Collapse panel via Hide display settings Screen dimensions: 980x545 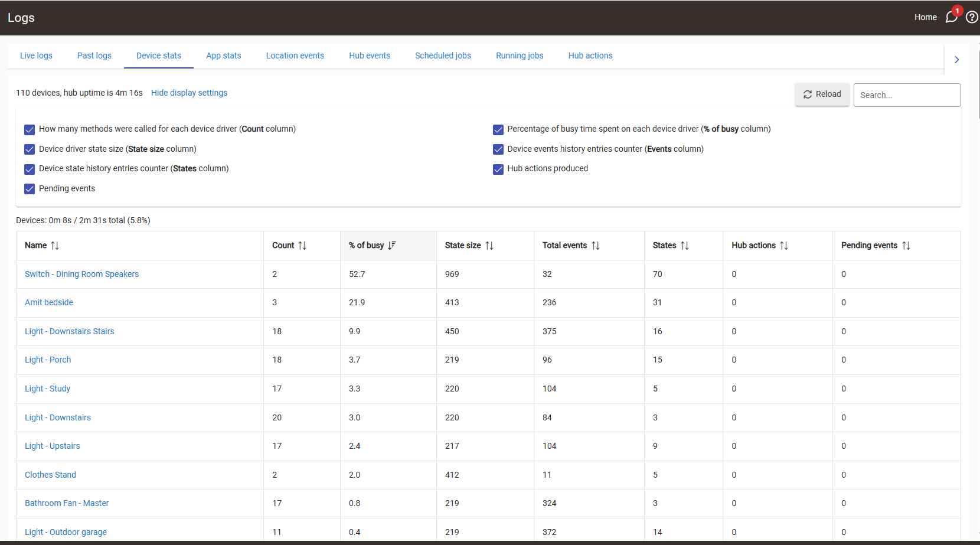click(189, 93)
